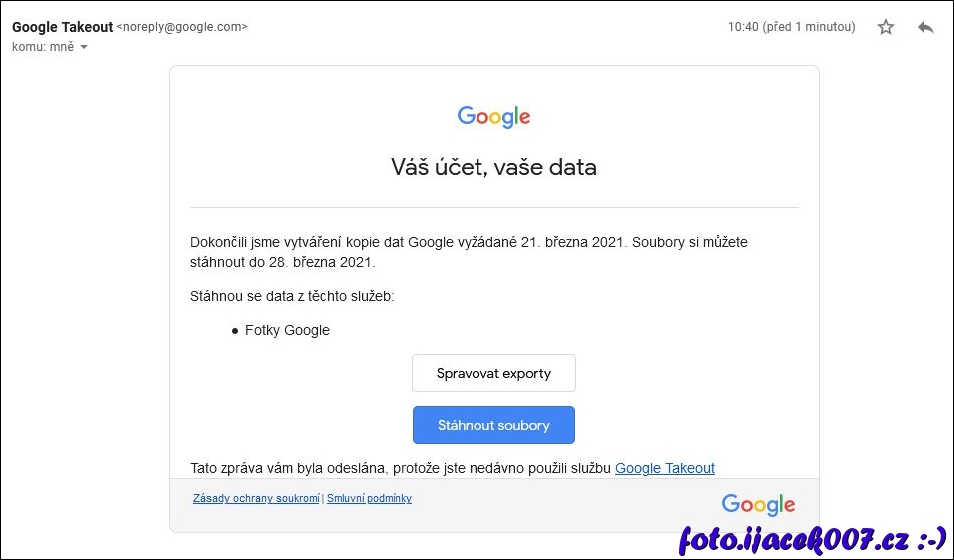Image resolution: width=954 pixels, height=560 pixels.
Task: Open the Smluvní podmínky link
Action: click(x=369, y=498)
